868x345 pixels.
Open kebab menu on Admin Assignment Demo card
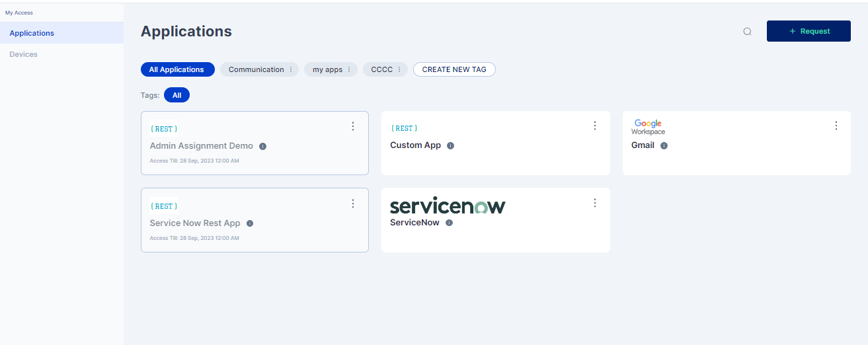click(353, 126)
